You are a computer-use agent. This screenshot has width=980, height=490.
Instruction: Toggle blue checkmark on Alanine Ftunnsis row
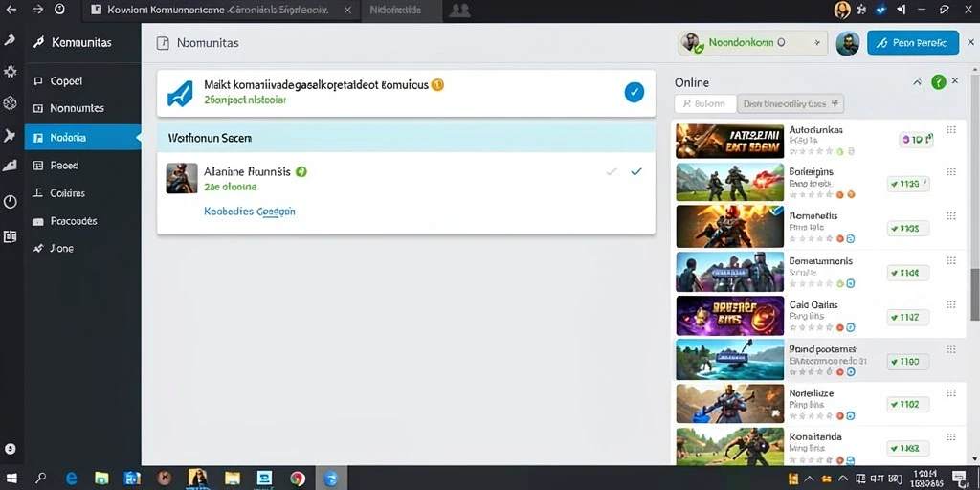click(636, 172)
